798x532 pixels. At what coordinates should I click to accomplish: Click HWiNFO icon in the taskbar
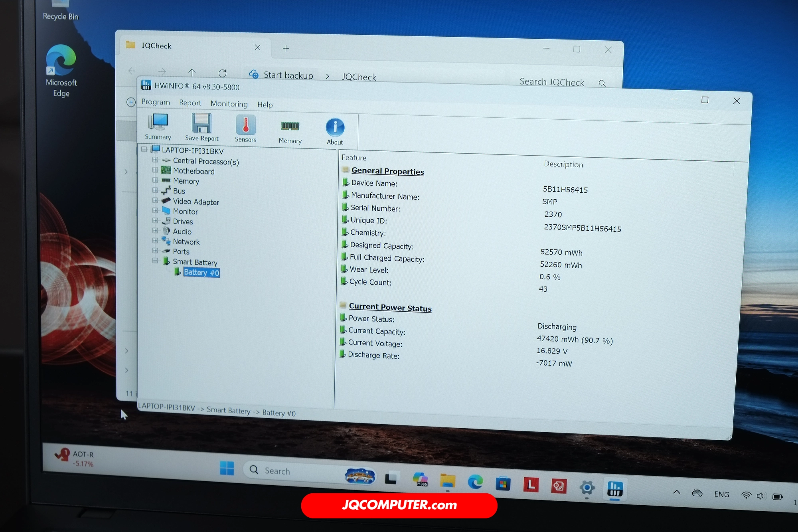pos(614,488)
